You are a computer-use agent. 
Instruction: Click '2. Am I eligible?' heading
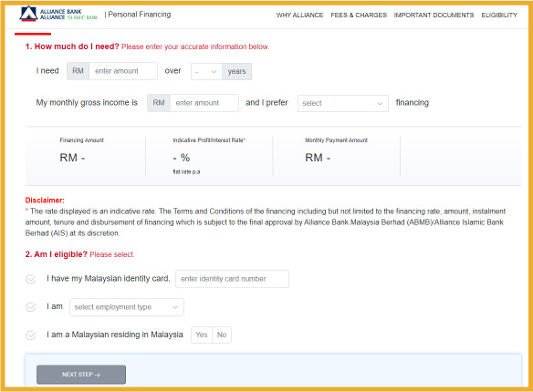click(x=56, y=254)
